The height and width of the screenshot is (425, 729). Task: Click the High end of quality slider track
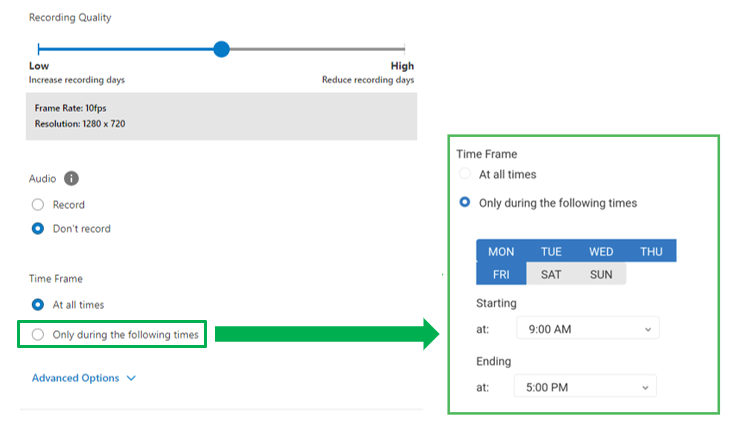pos(404,49)
